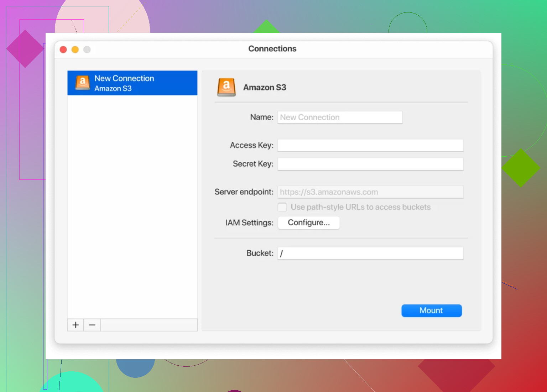
Task: Add a new connection with plus button
Action: coord(75,325)
